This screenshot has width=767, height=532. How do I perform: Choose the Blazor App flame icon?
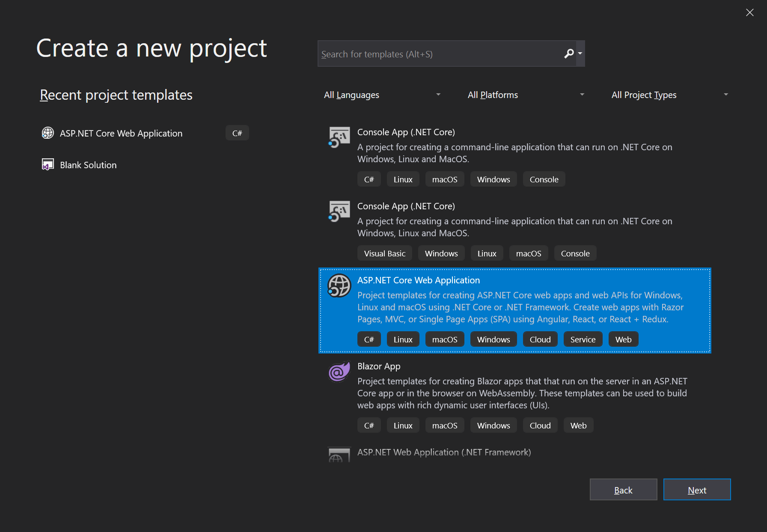[339, 372]
